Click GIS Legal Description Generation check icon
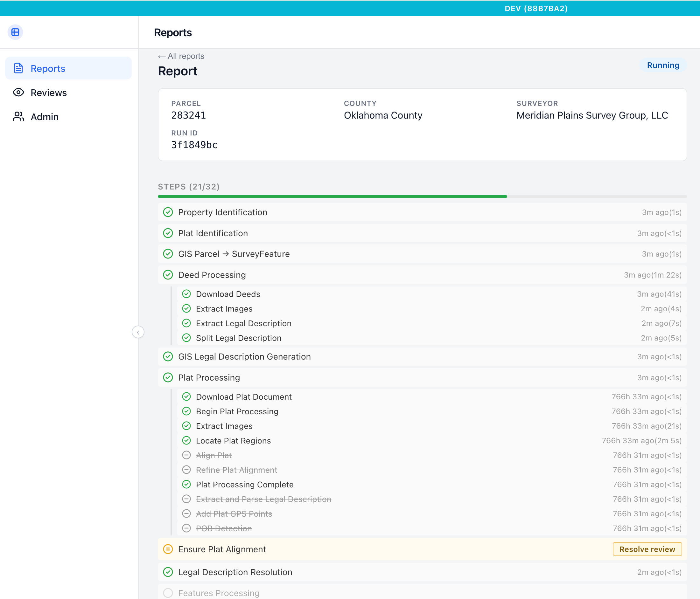The width and height of the screenshot is (700, 599). click(168, 356)
